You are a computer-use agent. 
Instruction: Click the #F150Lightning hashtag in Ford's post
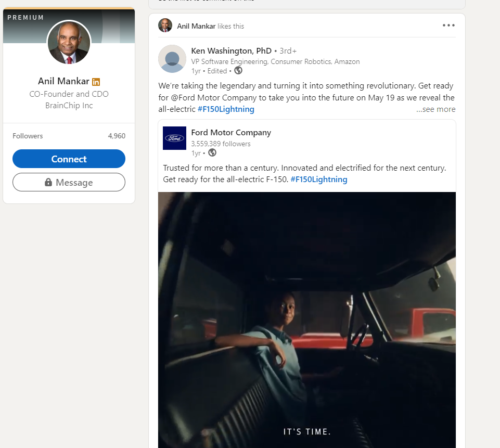[319, 180]
